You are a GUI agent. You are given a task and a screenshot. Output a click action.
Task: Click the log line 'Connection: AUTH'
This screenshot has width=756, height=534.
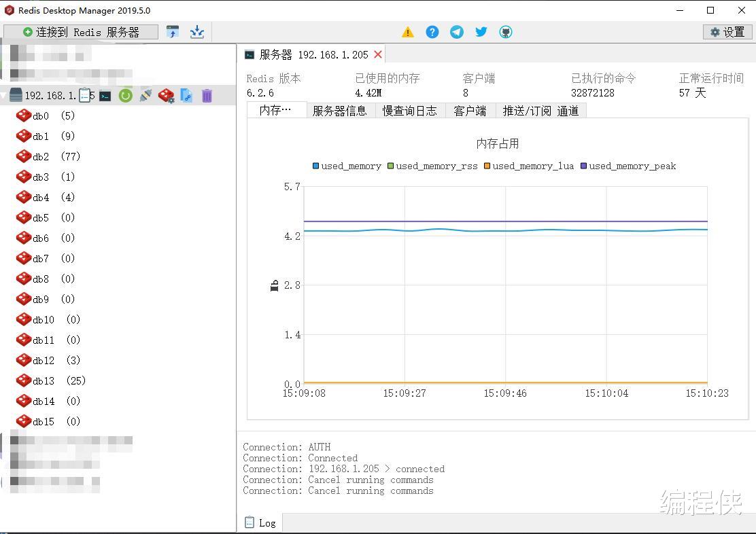click(x=287, y=447)
